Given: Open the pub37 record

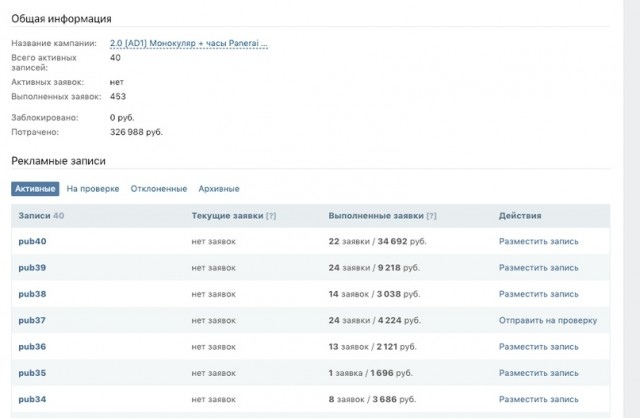Looking at the screenshot, I should (32, 320).
